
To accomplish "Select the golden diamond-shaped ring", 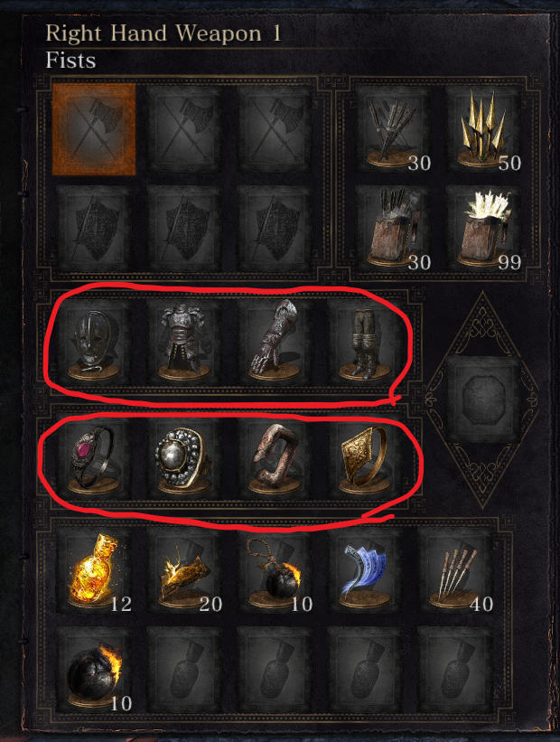I will pos(364,457).
